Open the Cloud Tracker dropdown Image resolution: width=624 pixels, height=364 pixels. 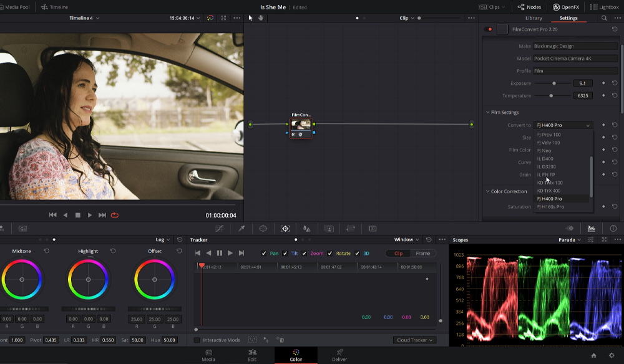click(x=414, y=340)
